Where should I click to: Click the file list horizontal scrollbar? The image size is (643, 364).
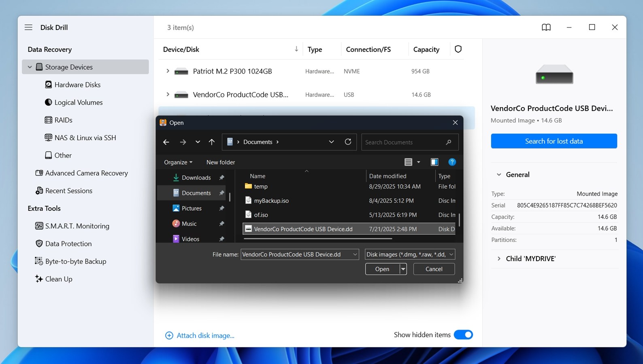click(318, 239)
